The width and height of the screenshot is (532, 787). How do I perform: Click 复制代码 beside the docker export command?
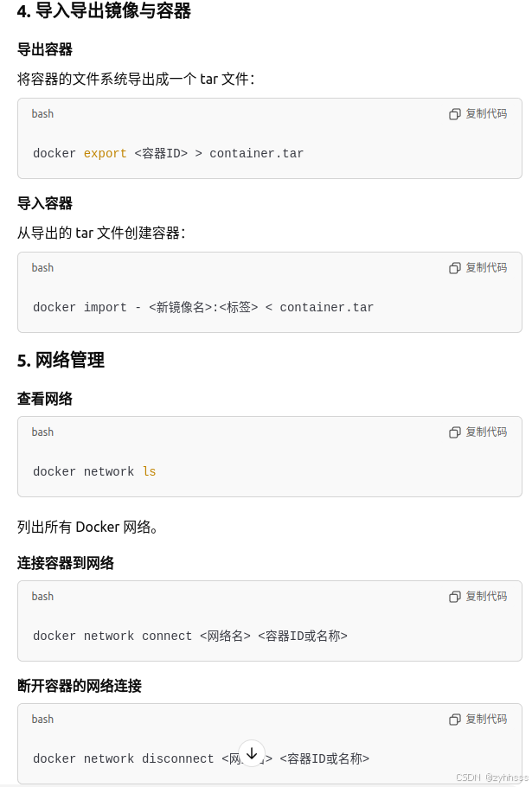coord(486,113)
